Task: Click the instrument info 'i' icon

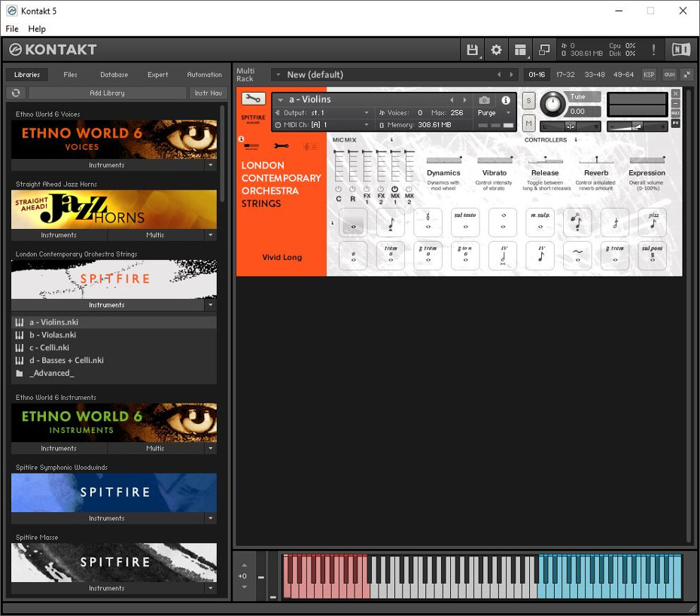Action: (x=505, y=100)
